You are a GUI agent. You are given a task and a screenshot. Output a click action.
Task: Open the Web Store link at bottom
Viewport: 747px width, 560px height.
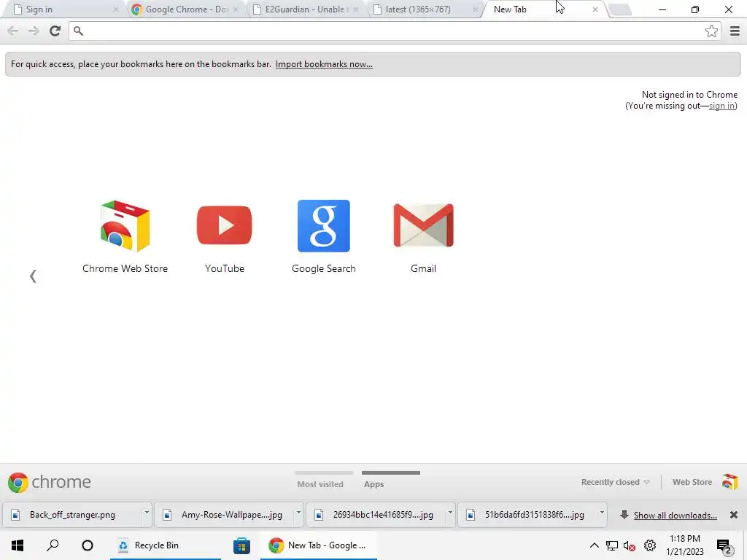pyautogui.click(x=692, y=482)
